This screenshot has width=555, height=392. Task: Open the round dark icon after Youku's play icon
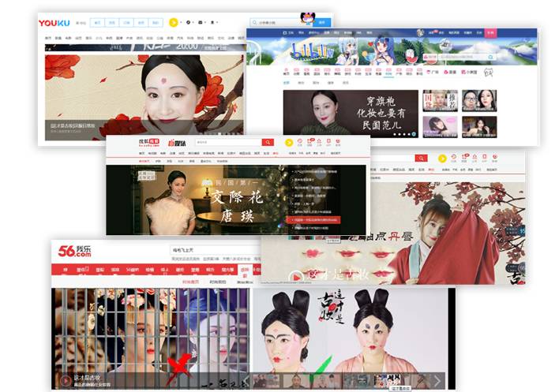pyautogui.click(x=189, y=22)
